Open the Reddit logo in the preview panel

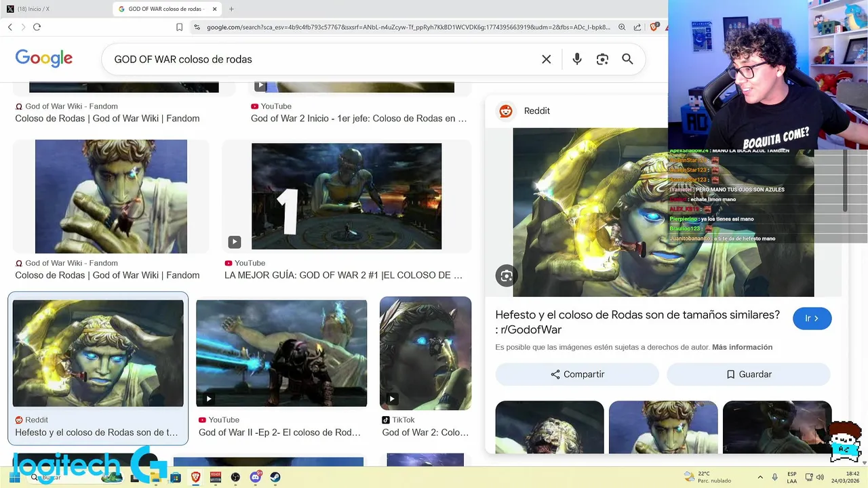(506, 111)
